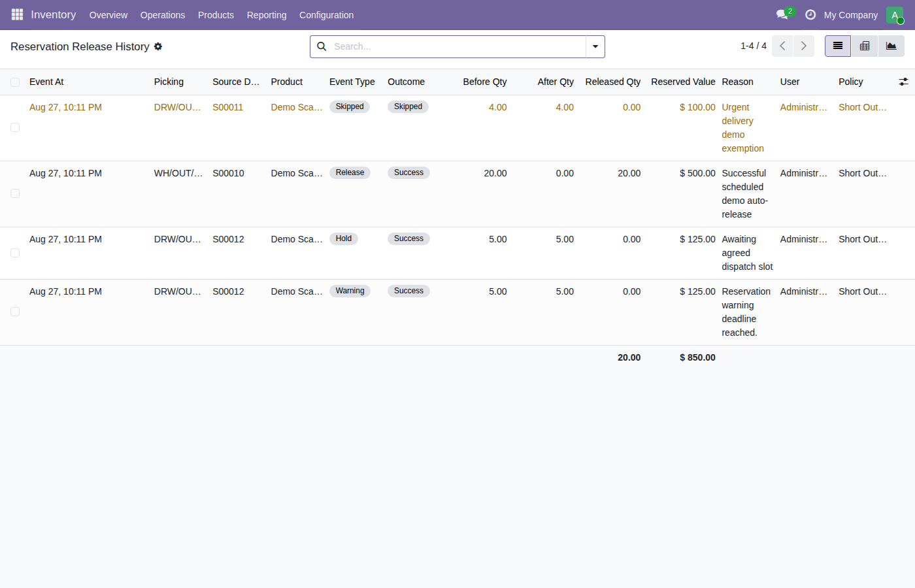Click the 'Awaiting agreed dispatch slot' reason
The width and height of the screenshot is (915, 588).
click(747, 253)
